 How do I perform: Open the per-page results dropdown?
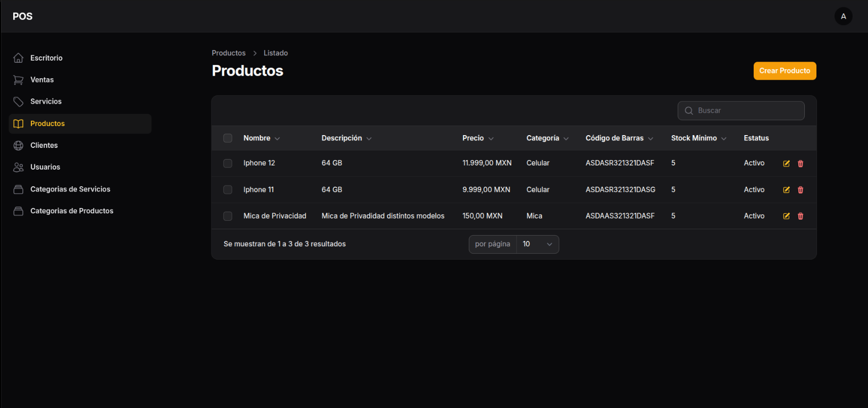[537, 244]
